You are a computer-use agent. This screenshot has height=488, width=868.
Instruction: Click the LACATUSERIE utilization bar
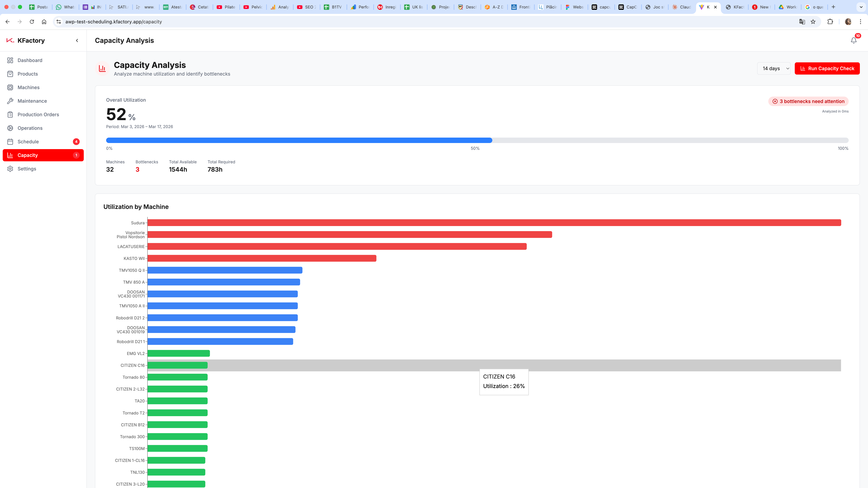coord(337,247)
